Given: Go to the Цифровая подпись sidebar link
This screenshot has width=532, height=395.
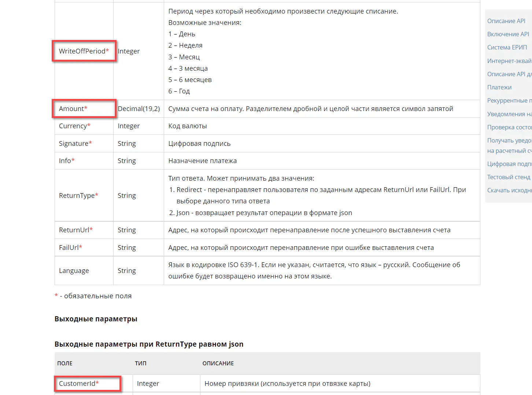Looking at the screenshot, I should point(509,164).
